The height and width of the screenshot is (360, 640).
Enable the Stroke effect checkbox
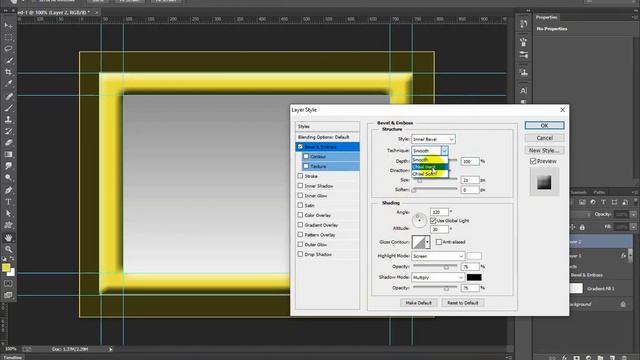(300, 176)
